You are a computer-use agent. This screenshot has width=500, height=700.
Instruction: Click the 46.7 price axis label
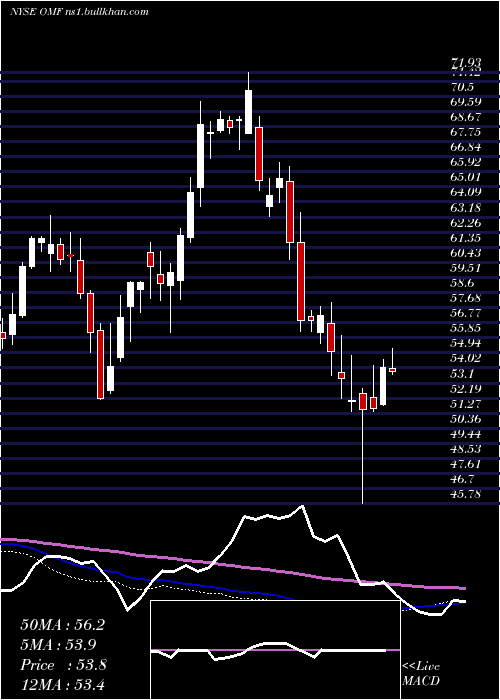click(463, 479)
